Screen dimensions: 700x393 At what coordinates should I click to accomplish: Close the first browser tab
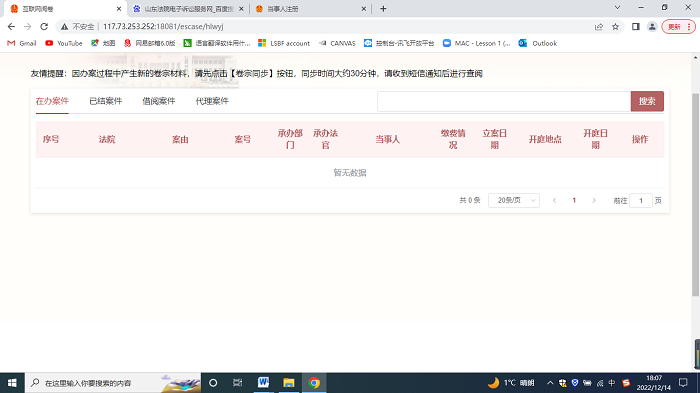(119, 8)
